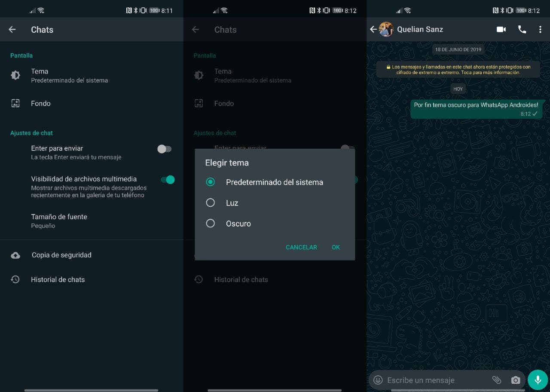This screenshot has height=392, width=550.
Task: Toggle Enter para enviar switch
Action: tap(165, 149)
